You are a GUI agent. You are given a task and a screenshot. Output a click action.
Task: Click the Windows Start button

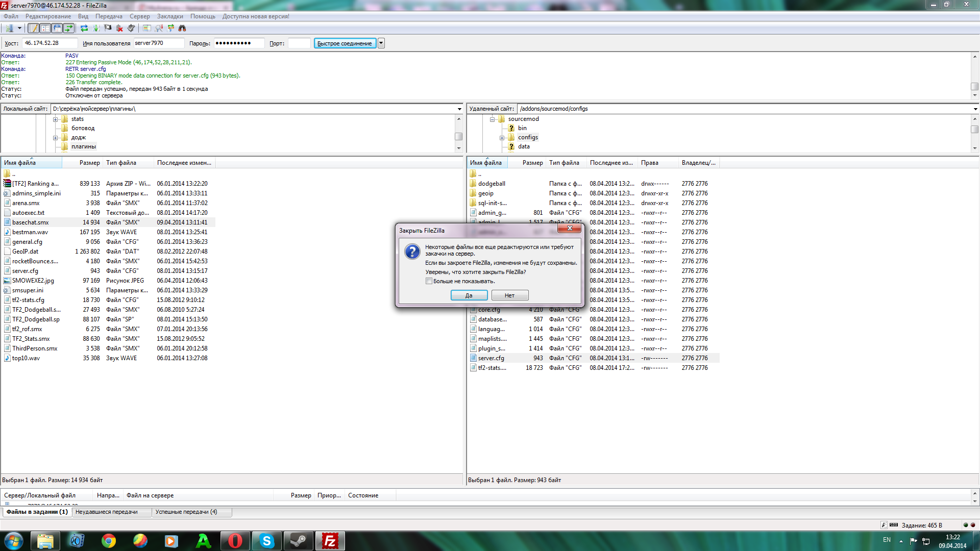pos(13,541)
